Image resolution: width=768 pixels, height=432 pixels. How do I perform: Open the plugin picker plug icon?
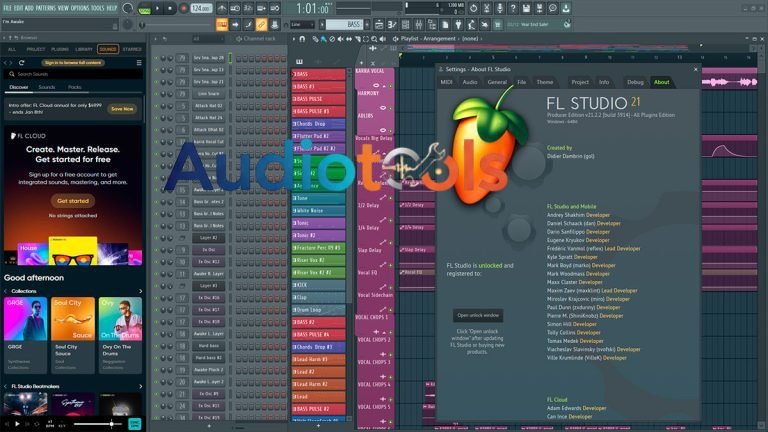[458, 24]
